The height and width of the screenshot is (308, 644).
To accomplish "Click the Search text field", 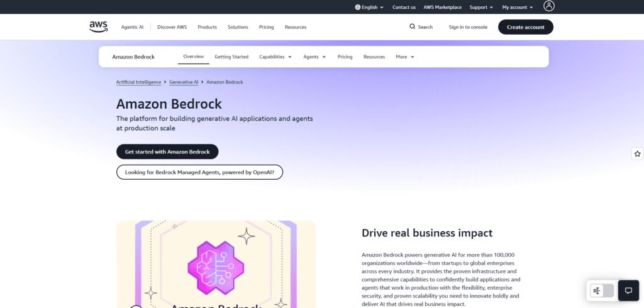I will [425, 27].
